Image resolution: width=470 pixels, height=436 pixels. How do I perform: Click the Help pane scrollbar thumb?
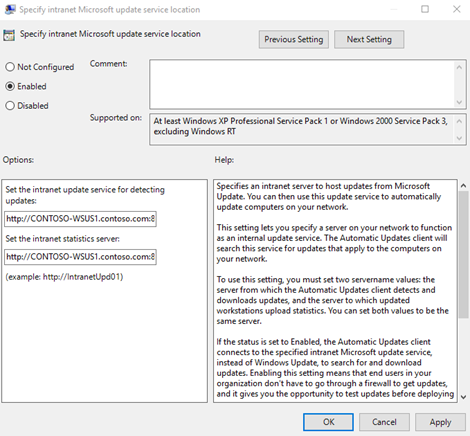pyautogui.click(x=463, y=255)
